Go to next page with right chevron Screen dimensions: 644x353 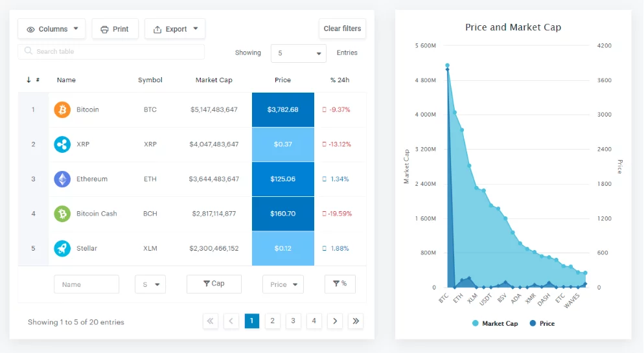coord(334,321)
